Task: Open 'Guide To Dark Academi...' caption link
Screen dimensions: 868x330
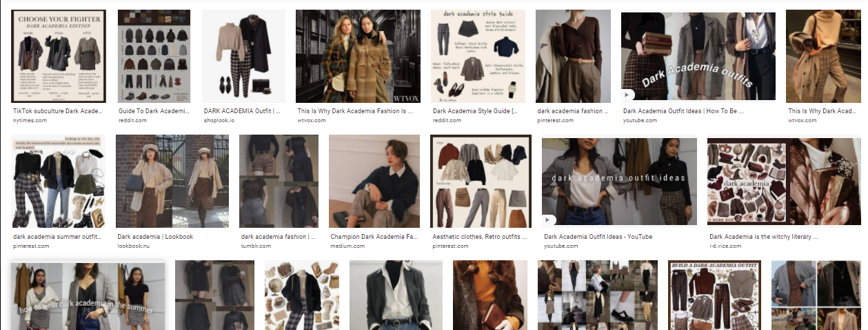Action: point(153,110)
